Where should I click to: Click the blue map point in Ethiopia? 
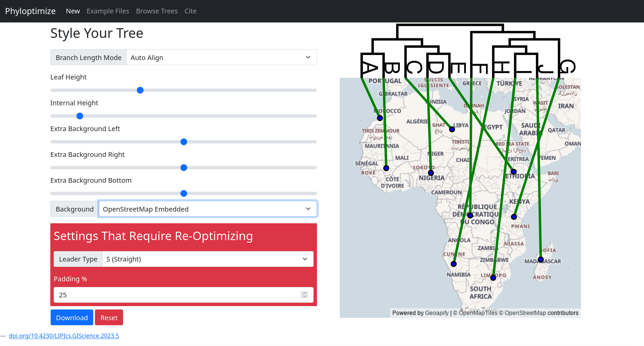coord(514,172)
